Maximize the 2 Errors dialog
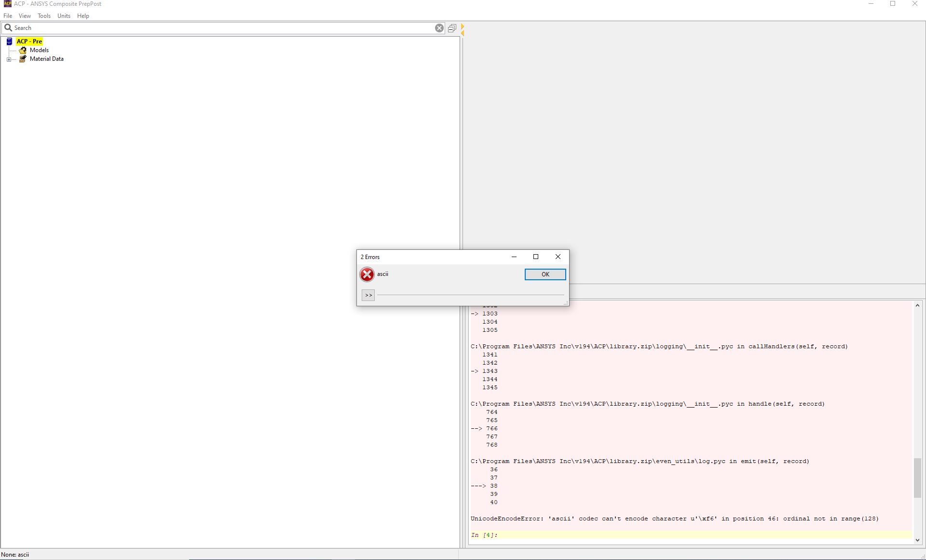 [x=536, y=257]
